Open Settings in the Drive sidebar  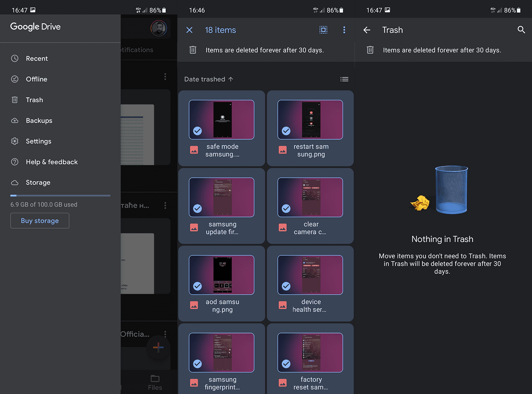(38, 141)
